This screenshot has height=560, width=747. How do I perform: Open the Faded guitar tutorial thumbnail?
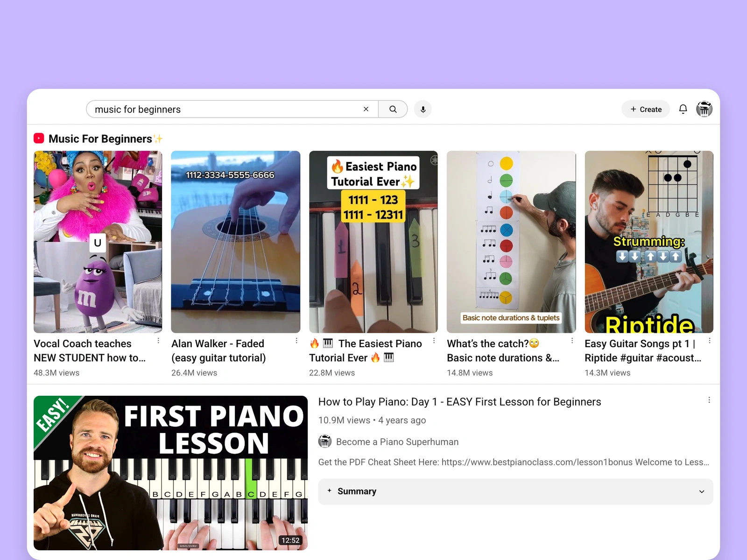tap(236, 242)
